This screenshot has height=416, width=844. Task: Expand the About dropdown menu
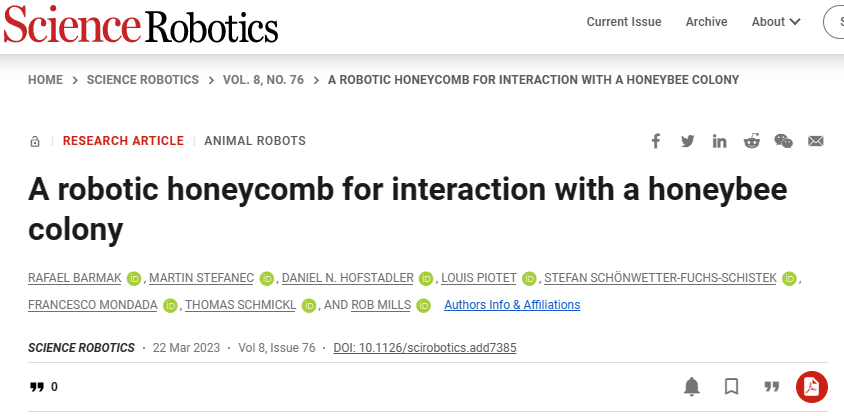(x=776, y=22)
